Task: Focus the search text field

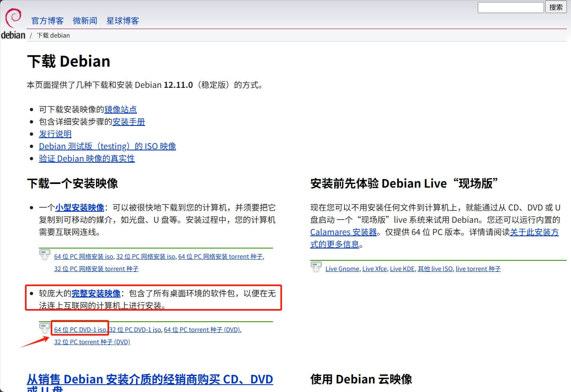Action: pyautogui.click(x=511, y=7)
